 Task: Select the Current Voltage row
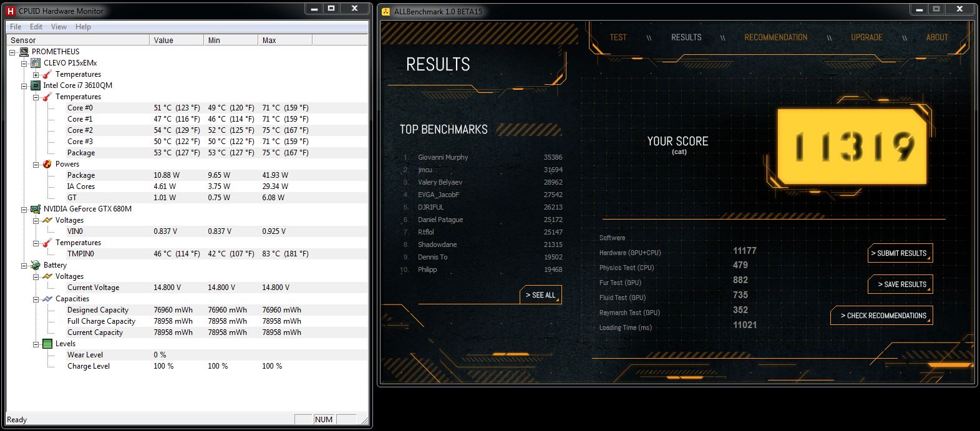(187, 288)
